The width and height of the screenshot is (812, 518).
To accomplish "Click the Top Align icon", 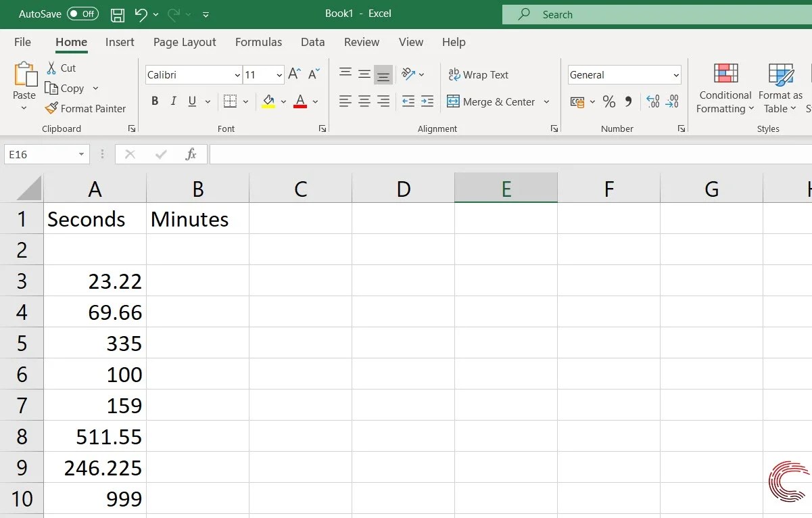I will (x=345, y=74).
